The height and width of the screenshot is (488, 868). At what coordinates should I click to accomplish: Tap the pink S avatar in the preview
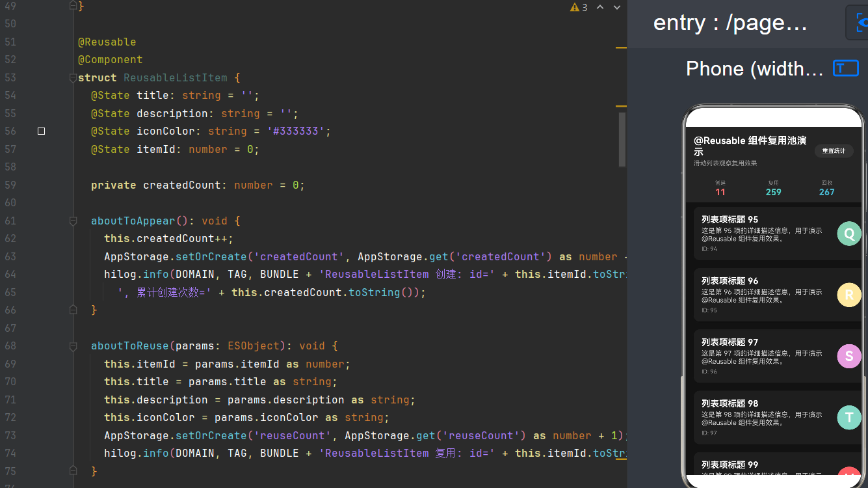[x=848, y=357]
